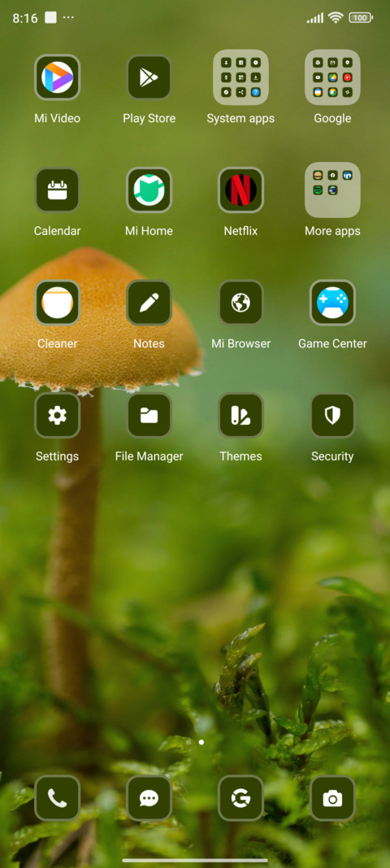Open the Mi Home app

click(149, 190)
